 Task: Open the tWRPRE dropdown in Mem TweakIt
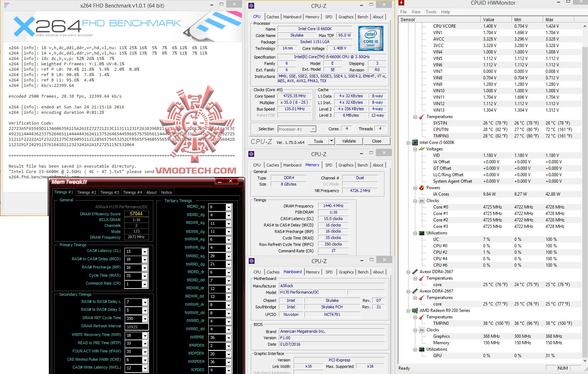tap(228, 338)
